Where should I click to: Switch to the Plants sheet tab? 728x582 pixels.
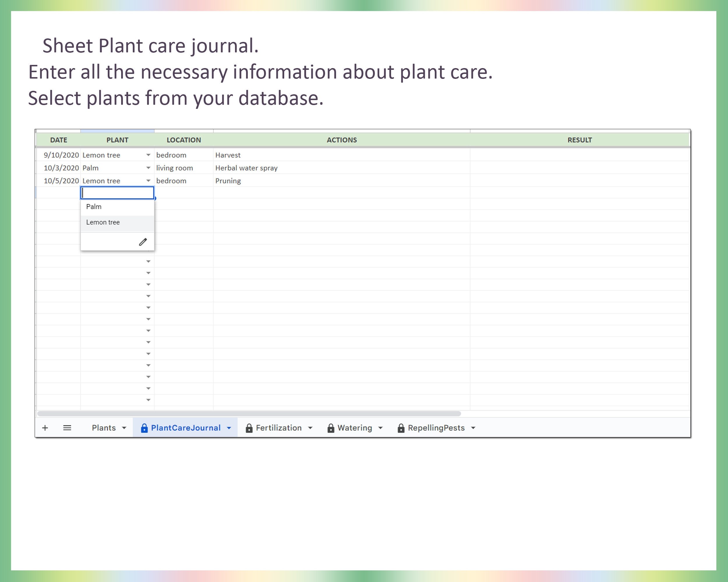pyautogui.click(x=104, y=427)
